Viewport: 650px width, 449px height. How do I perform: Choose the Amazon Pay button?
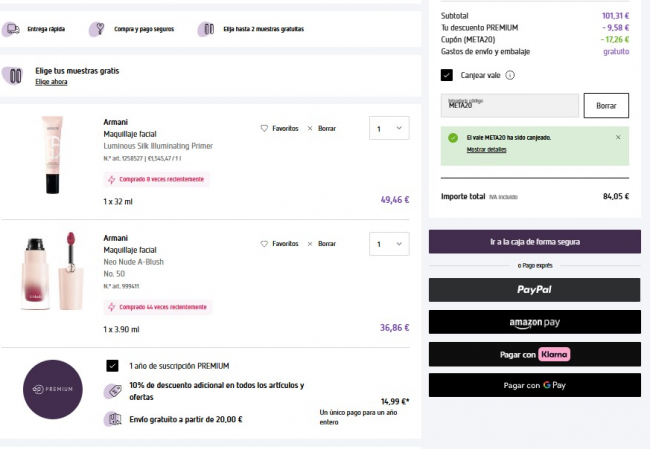tap(534, 322)
